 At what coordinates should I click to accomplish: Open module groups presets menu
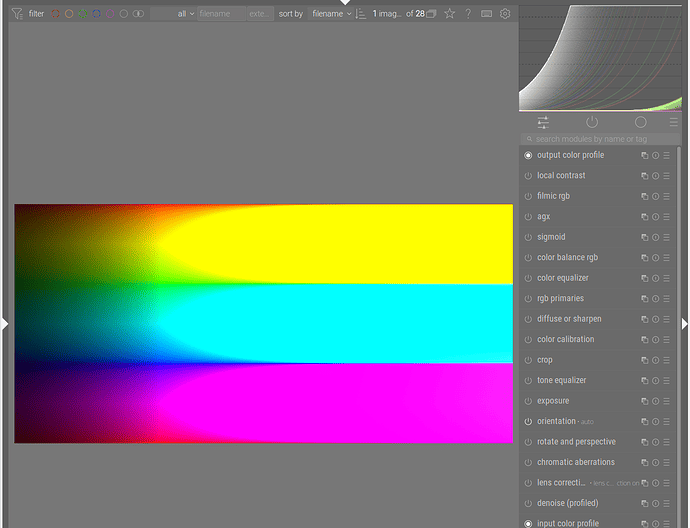click(674, 122)
